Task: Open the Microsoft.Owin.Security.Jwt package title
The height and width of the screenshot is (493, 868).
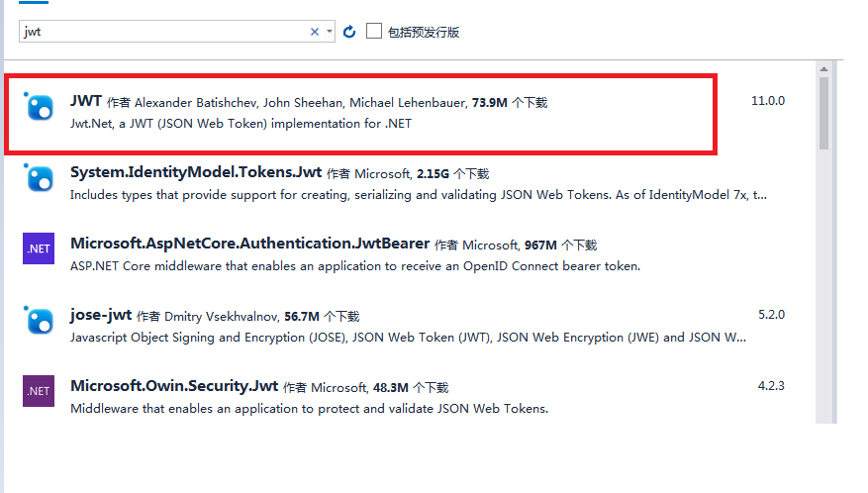Action: tap(174, 386)
